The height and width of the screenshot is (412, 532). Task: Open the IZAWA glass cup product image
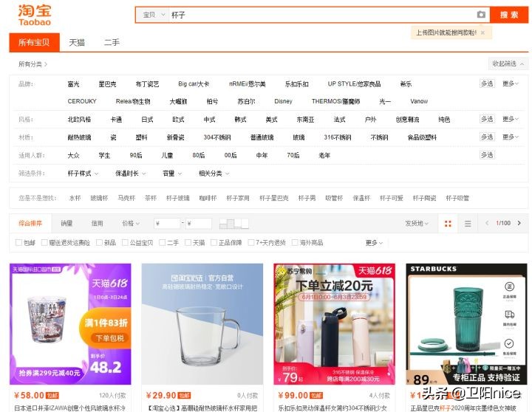[70, 324]
